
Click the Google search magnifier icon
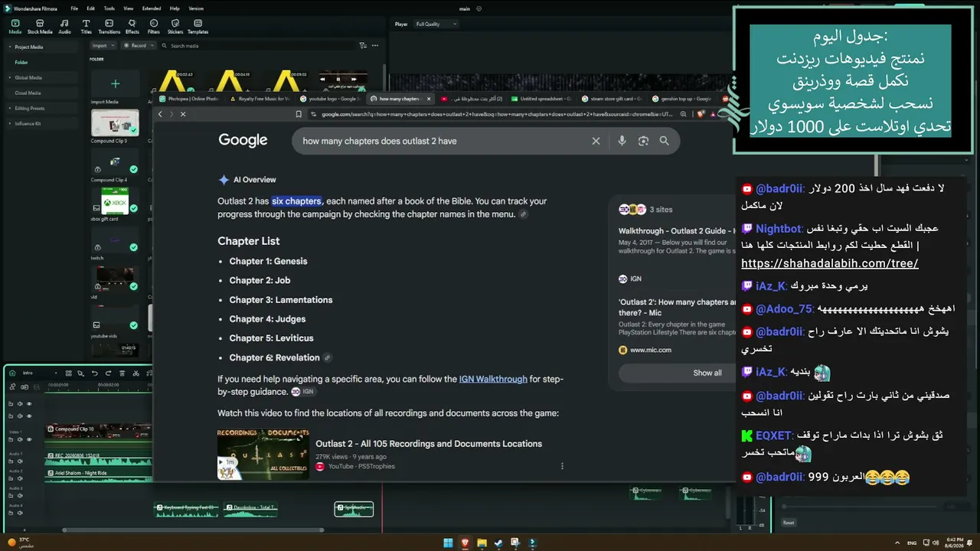[664, 141]
